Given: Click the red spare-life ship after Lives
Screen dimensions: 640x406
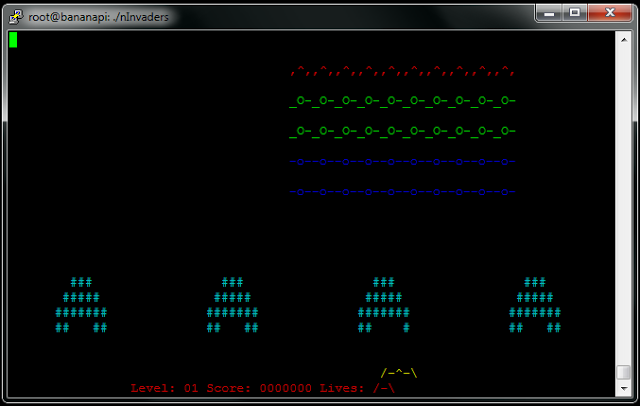Looking at the screenshot, I should pos(384,388).
